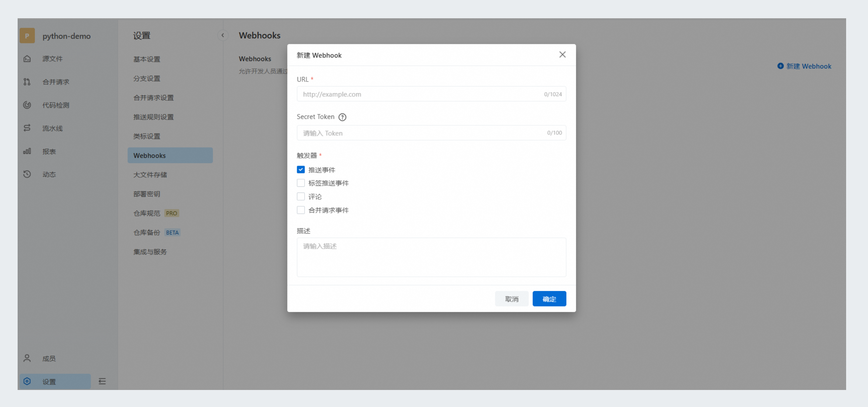Click the plus icon beside 新建 Webhook link
868x407 pixels.
pos(780,66)
